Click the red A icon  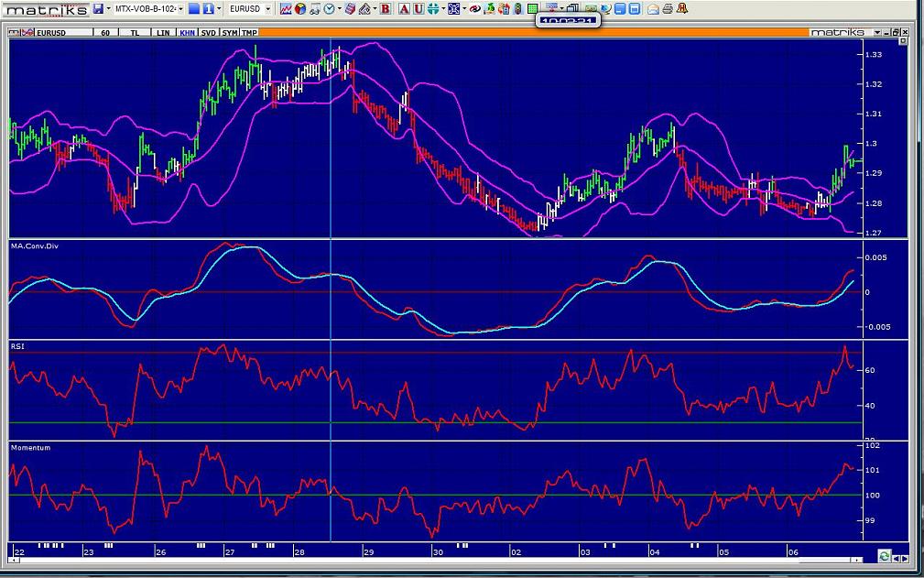[x=406, y=9]
